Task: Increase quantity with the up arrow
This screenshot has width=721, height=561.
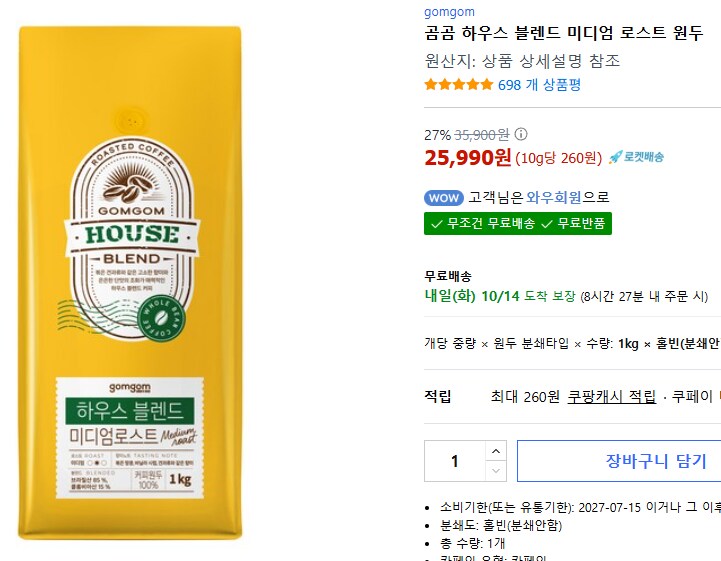Action: tap(497, 449)
